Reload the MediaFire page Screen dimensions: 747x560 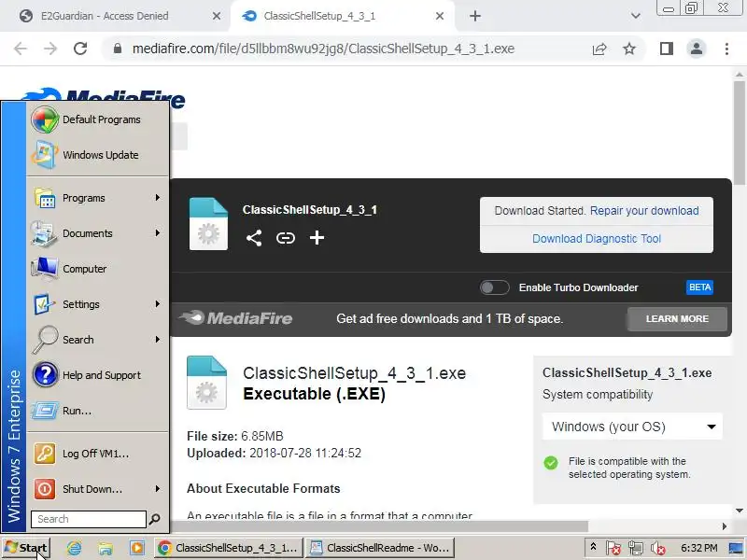click(x=80, y=49)
